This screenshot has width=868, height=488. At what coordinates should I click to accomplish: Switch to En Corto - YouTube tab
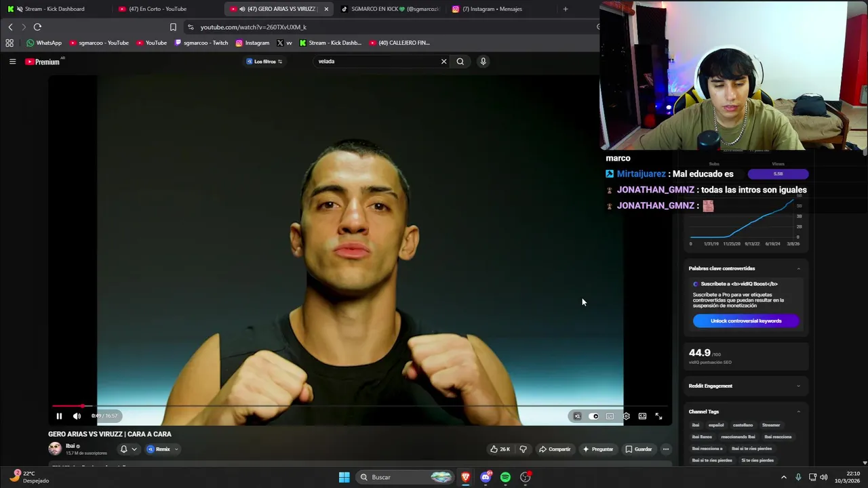pos(163,9)
